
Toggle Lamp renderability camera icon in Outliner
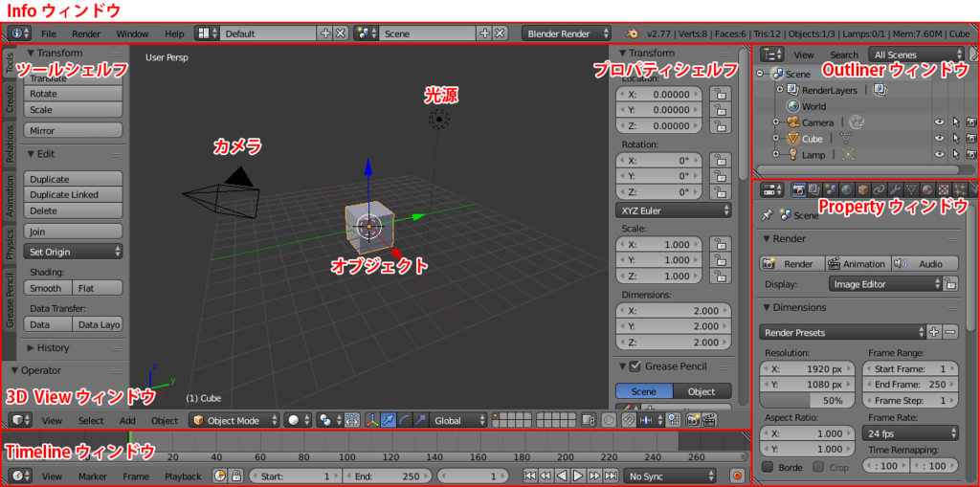(971, 154)
